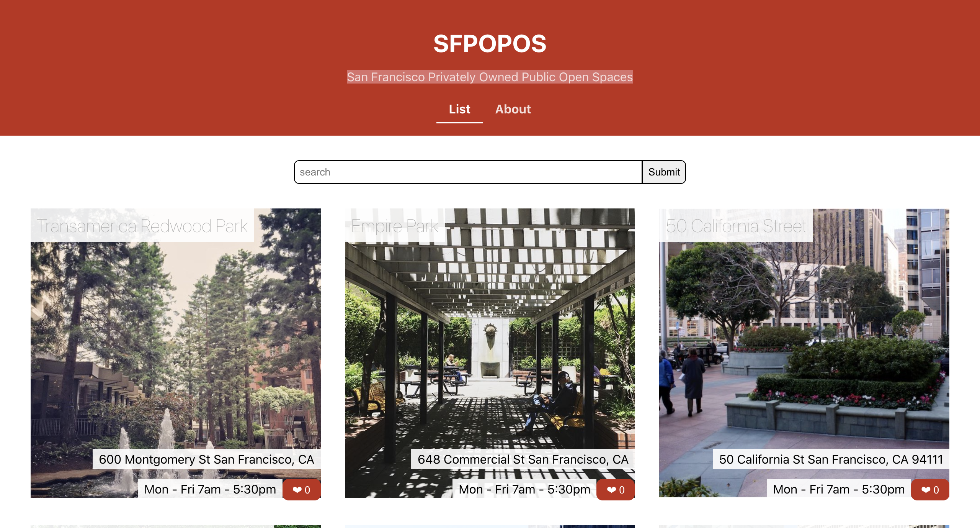Focus the search input field

pyautogui.click(x=468, y=172)
